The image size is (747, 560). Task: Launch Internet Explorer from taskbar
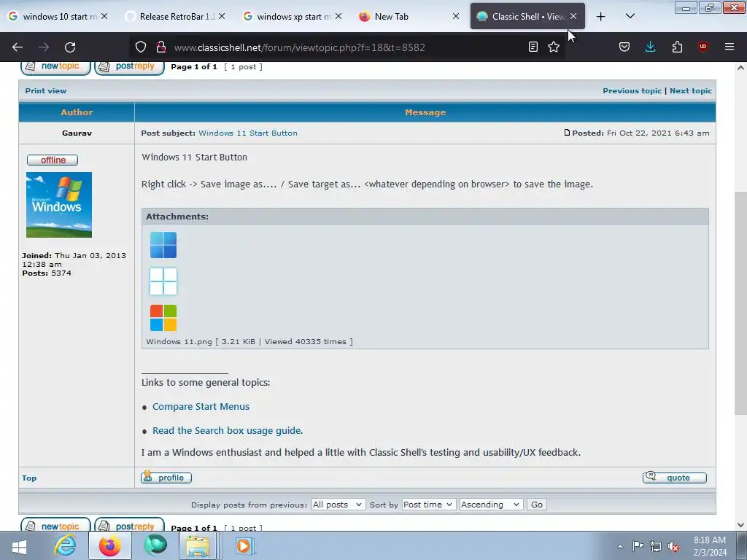pyautogui.click(x=65, y=545)
